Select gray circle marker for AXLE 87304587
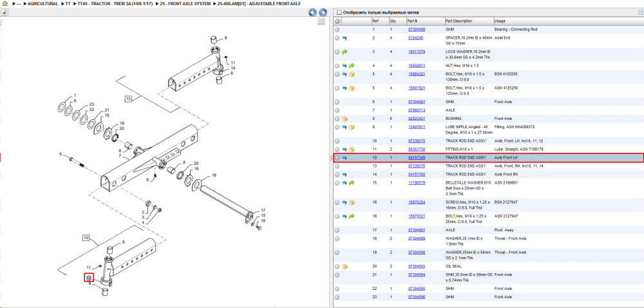This screenshot has width=644, height=308. click(x=337, y=231)
